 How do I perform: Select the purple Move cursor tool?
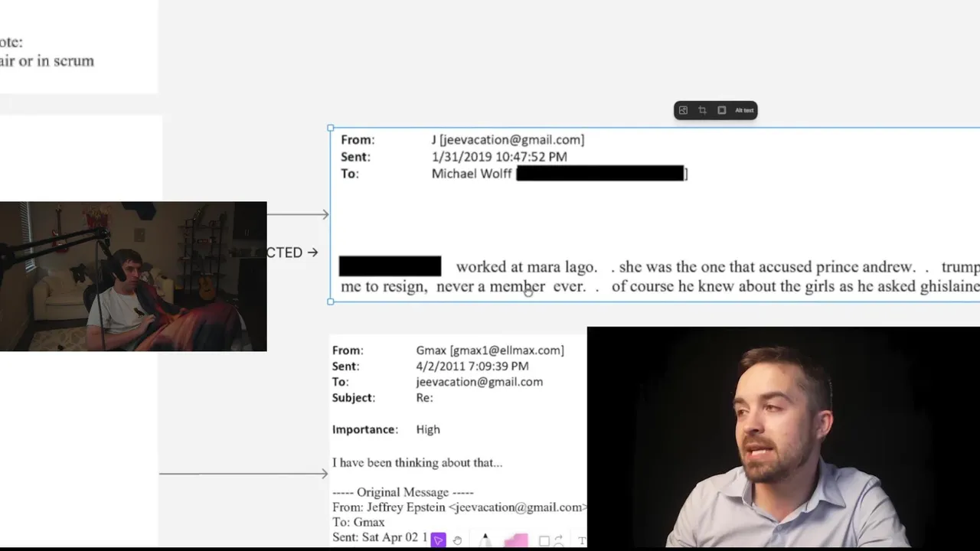(438, 540)
